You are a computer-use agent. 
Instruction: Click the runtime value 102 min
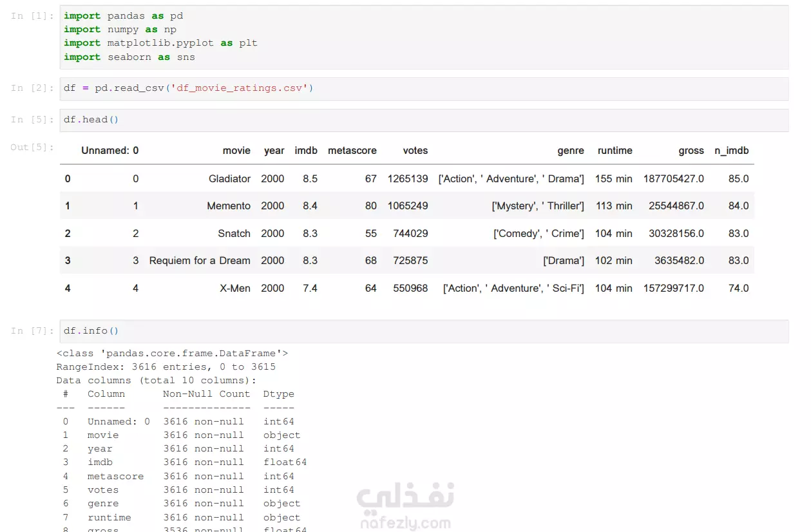point(614,261)
